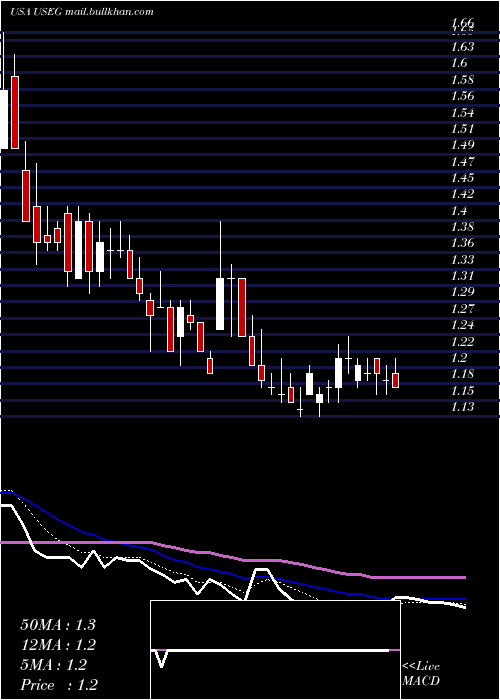Click the 1.42 price axis label
This screenshot has width=500, height=700.
[x=462, y=194]
